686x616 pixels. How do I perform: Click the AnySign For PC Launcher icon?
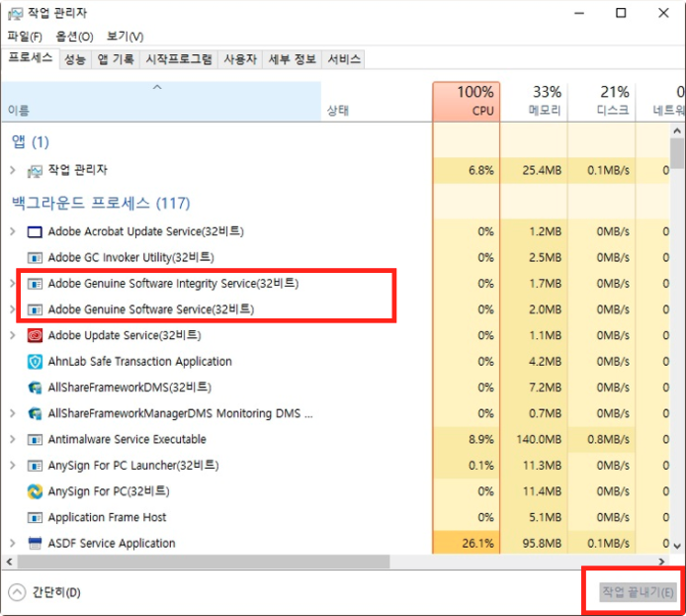point(35,466)
